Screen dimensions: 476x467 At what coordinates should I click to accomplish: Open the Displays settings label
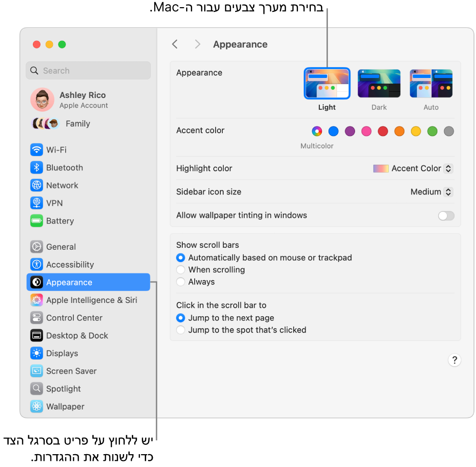coord(62,353)
